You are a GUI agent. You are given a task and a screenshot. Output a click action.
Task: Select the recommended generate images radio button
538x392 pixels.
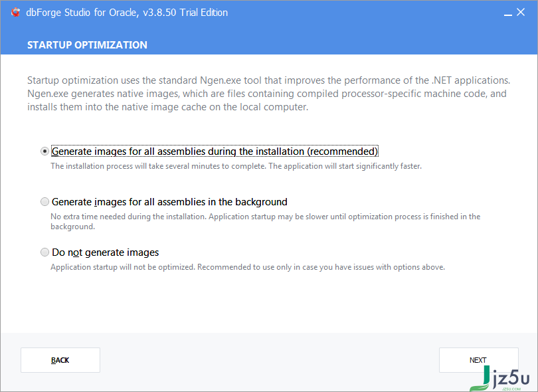click(x=45, y=151)
